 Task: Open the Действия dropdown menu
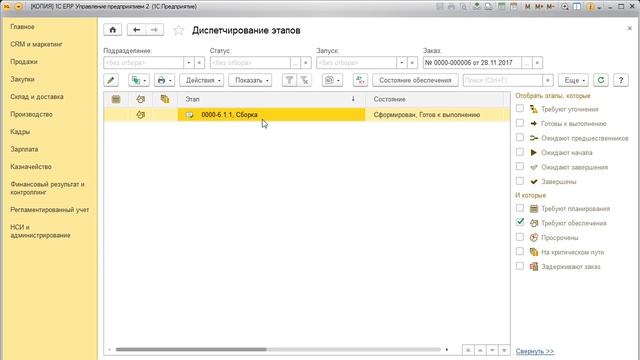202,80
